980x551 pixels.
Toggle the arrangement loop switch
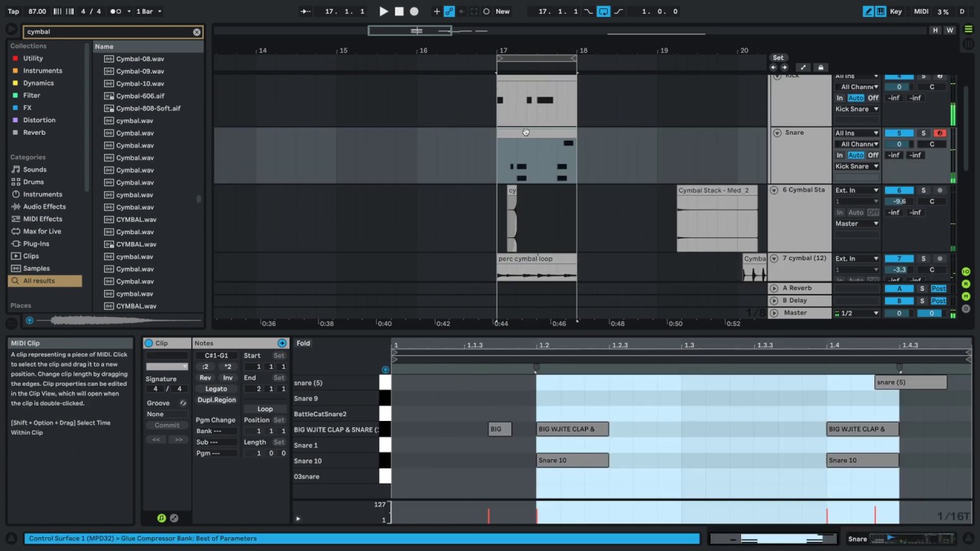(603, 11)
